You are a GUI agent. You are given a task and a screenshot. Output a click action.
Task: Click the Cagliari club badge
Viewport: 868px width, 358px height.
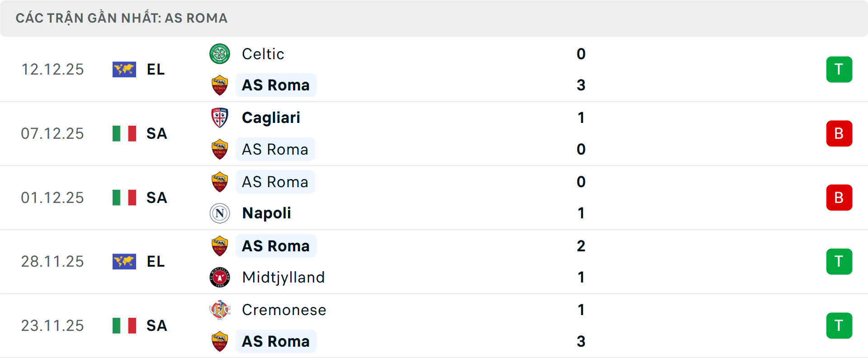(220, 118)
